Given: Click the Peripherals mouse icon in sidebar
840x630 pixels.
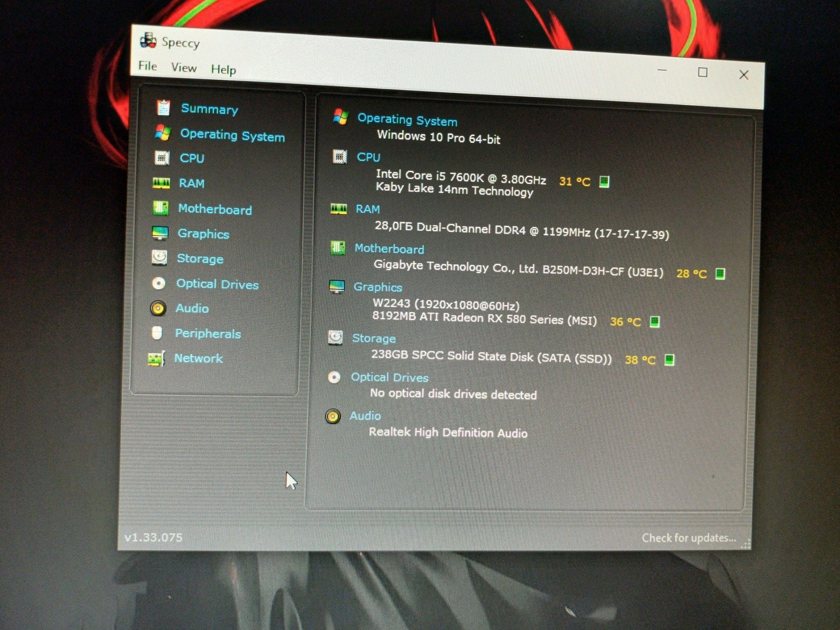Looking at the screenshot, I should click(157, 333).
